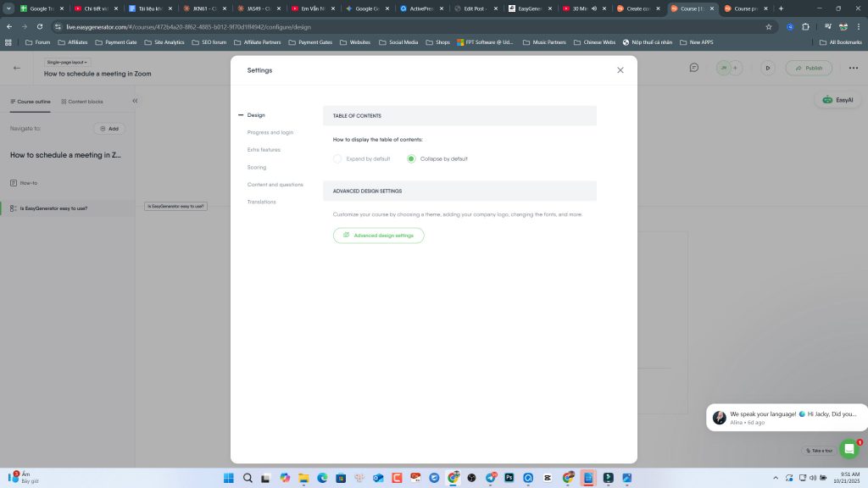This screenshot has width=868, height=488.
Task: Select Expand by default radio option
Action: click(337, 158)
